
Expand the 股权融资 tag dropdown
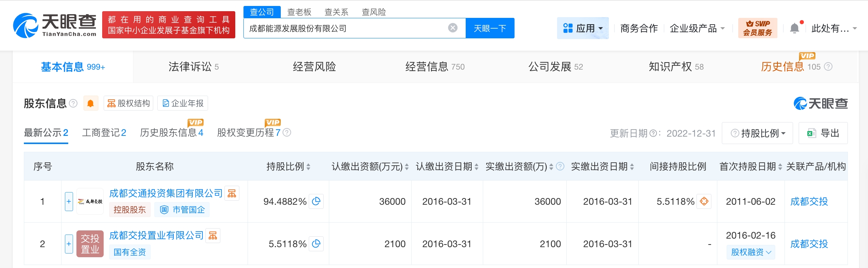coord(751,252)
